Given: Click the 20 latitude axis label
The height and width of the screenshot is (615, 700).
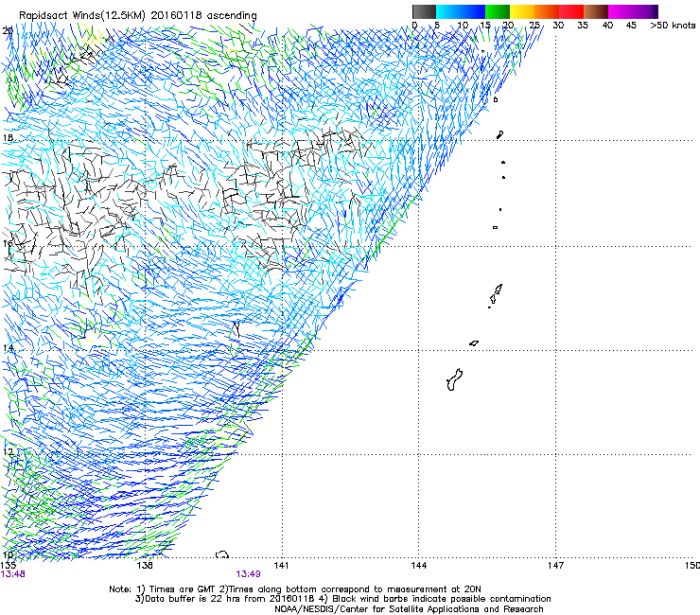Looking at the screenshot, I should 8,31.
